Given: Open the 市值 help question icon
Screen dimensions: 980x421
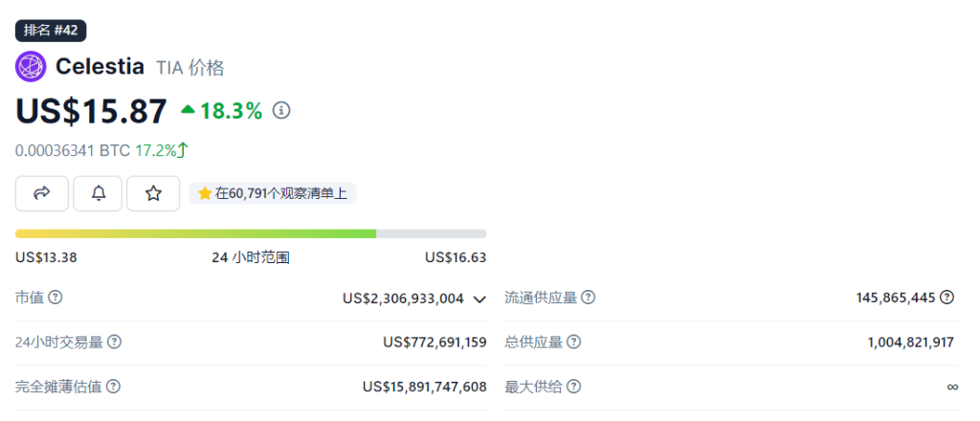Looking at the screenshot, I should [x=56, y=298].
